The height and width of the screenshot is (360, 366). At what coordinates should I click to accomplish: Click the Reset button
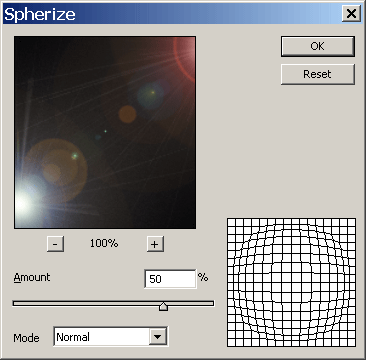point(318,74)
